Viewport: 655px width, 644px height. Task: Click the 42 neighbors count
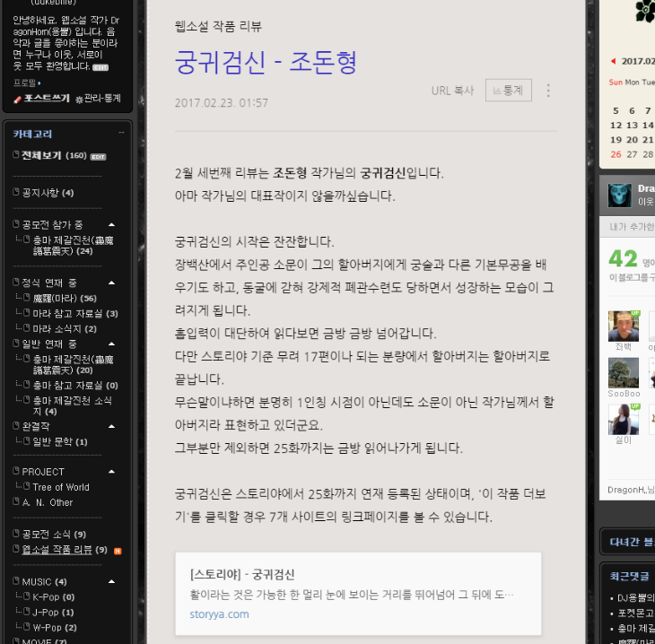(623, 258)
